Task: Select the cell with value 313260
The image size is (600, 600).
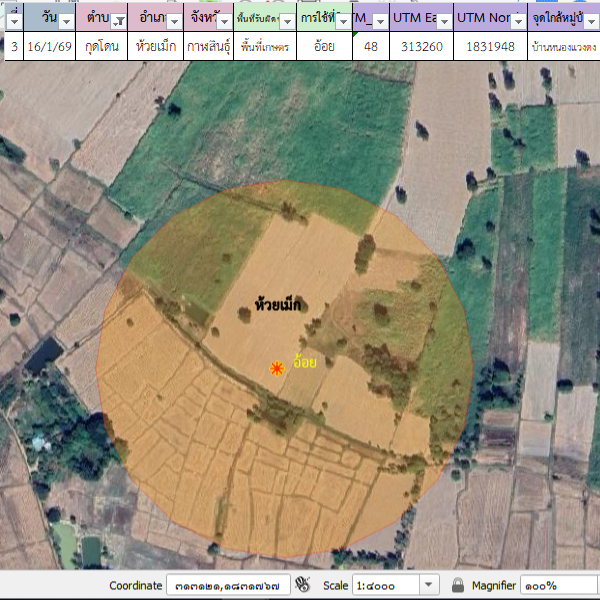Action: (x=423, y=46)
